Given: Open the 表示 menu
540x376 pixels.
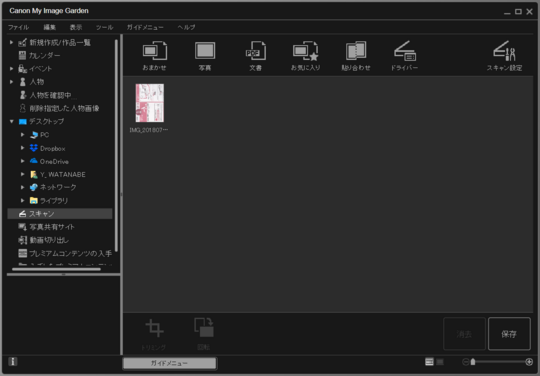Looking at the screenshot, I should [76, 27].
